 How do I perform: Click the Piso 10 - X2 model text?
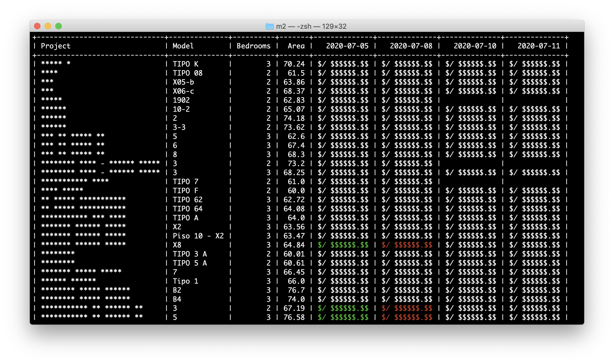pos(198,236)
